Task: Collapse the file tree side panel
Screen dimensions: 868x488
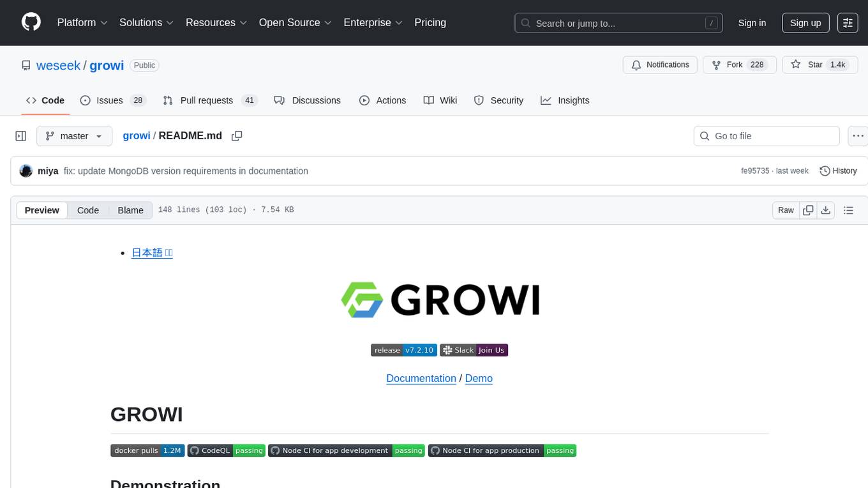Action: [x=21, y=136]
